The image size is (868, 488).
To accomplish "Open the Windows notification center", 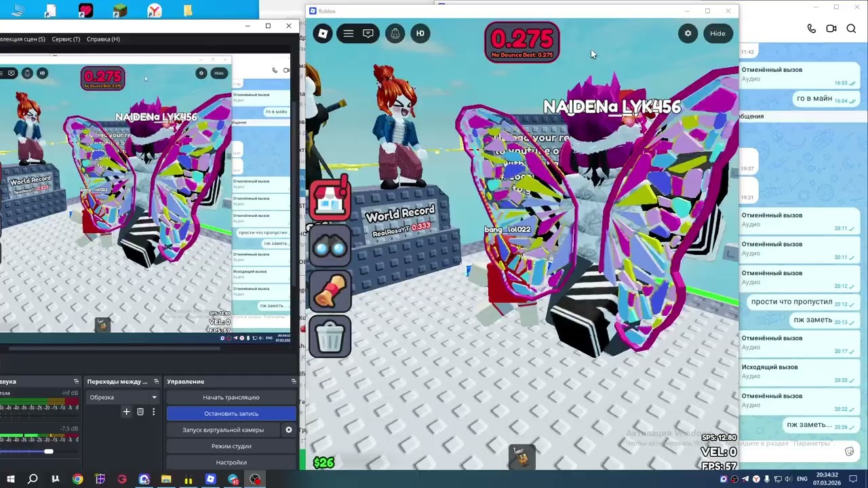I will (x=854, y=479).
